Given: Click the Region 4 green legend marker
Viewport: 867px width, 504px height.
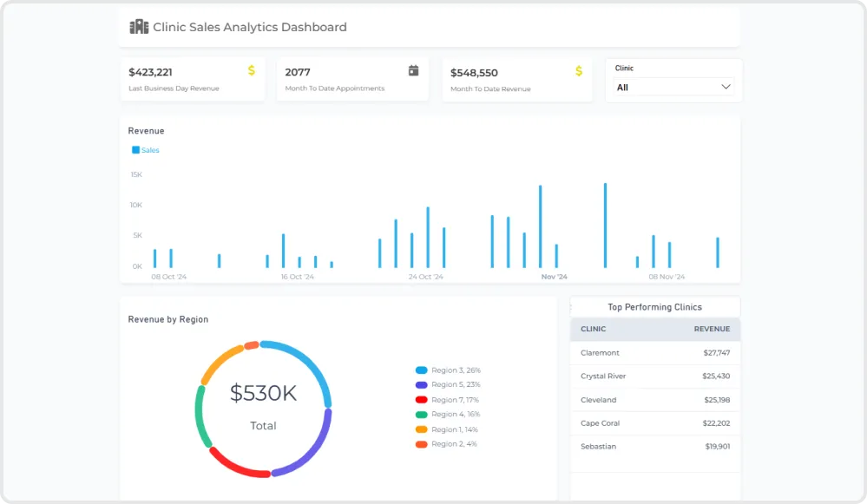Looking at the screenshot, I should pos(422,415).
